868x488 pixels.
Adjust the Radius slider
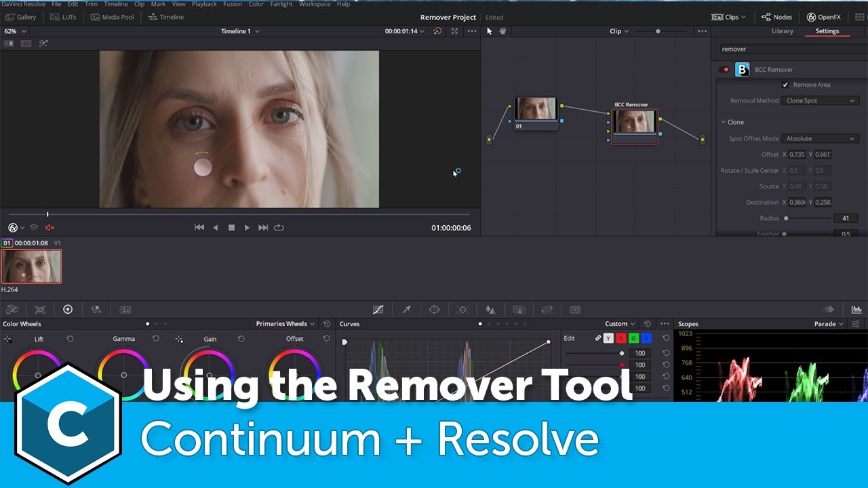tap(807, 218)
